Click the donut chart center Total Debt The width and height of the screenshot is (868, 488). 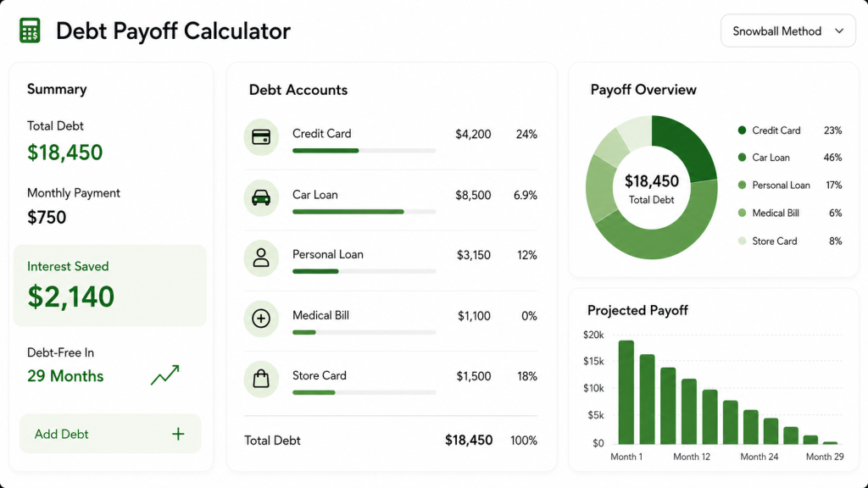(652, 188)
